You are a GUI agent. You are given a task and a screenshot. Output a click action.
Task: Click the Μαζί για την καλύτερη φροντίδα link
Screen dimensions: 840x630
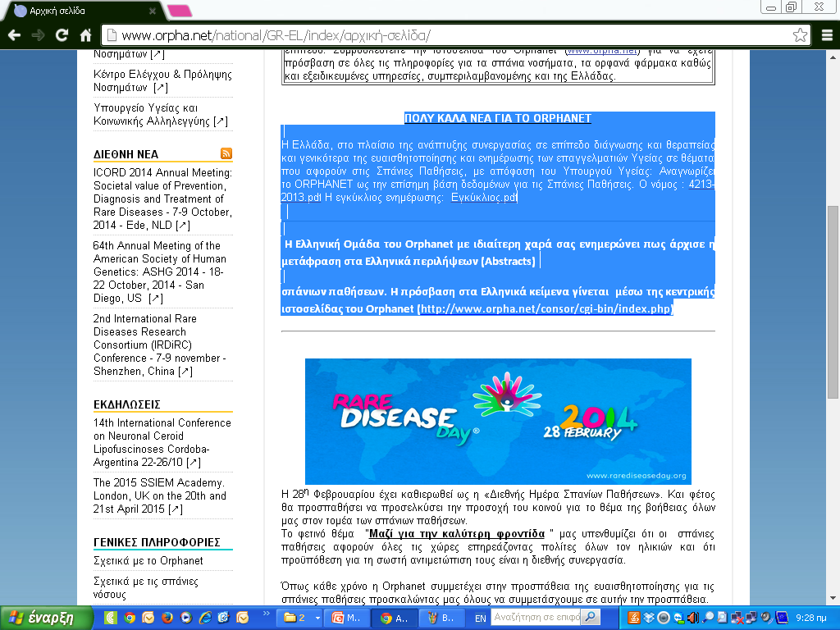tap(457, 533)
